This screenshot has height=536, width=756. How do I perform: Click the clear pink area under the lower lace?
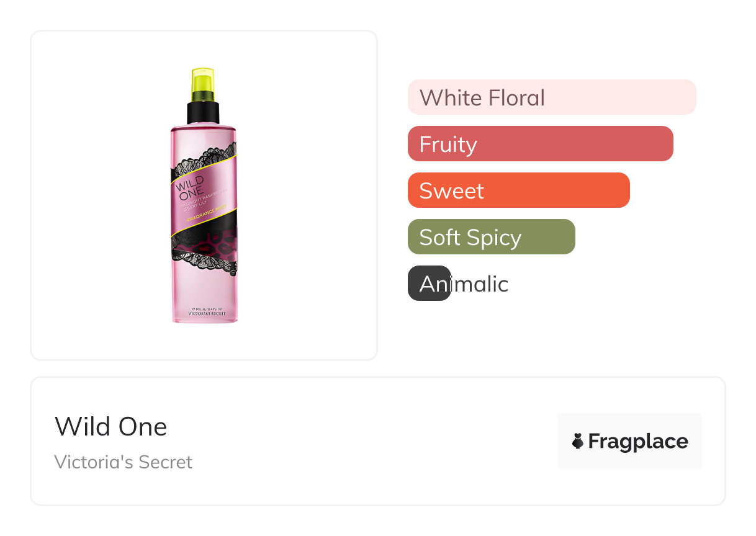pos(204,290)
